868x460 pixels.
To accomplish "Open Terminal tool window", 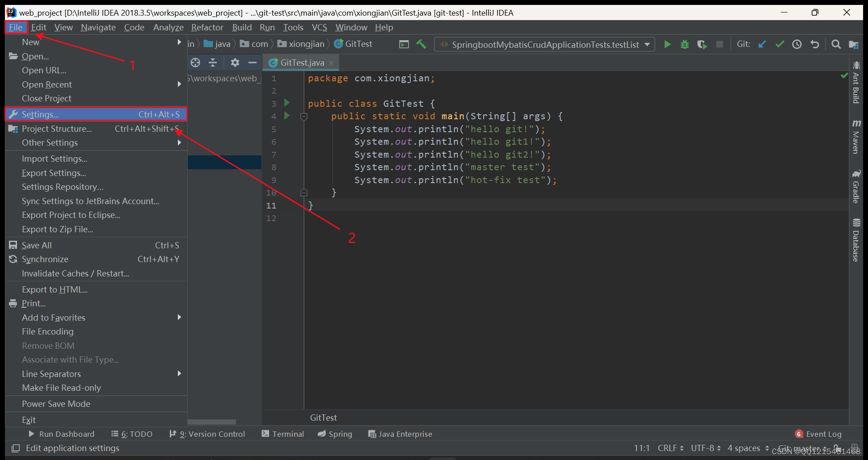I will [283, 434].
